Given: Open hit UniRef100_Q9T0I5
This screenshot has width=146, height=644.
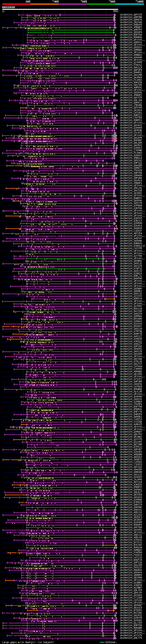Looking at the screenshot, I should point(131,15).
